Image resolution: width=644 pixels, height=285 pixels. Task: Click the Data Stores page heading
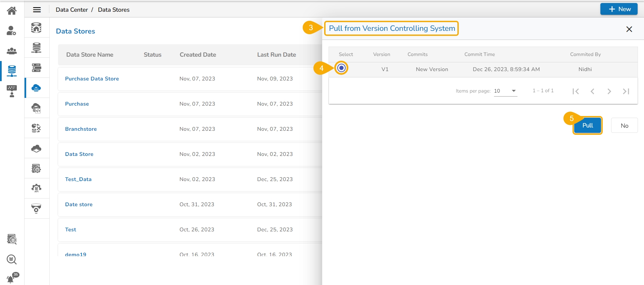tap(76, 31)
